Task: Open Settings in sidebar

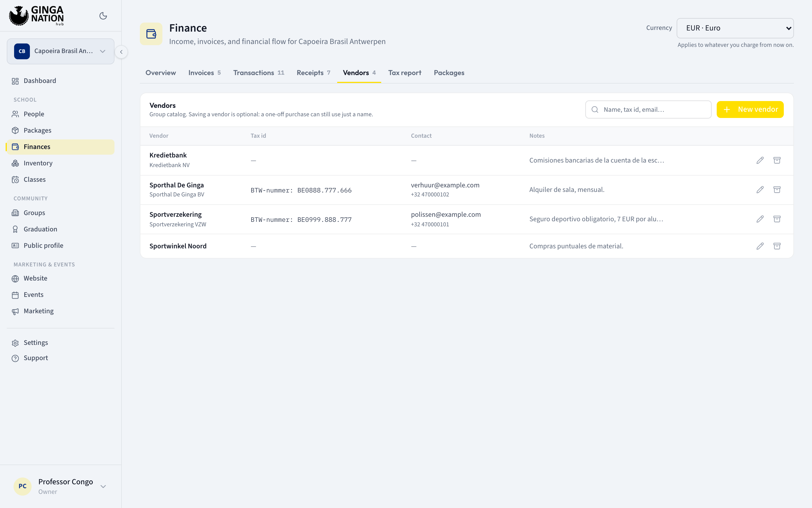Action: tap(60, 343)
